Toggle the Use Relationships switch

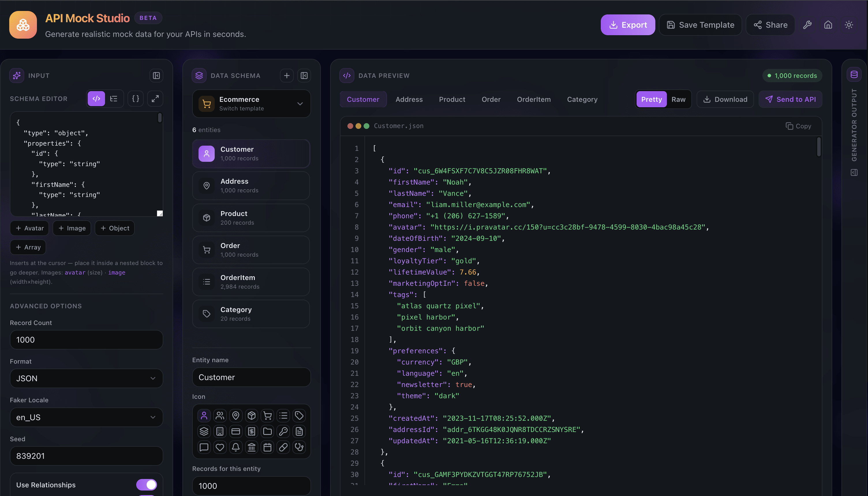(147, 485)
